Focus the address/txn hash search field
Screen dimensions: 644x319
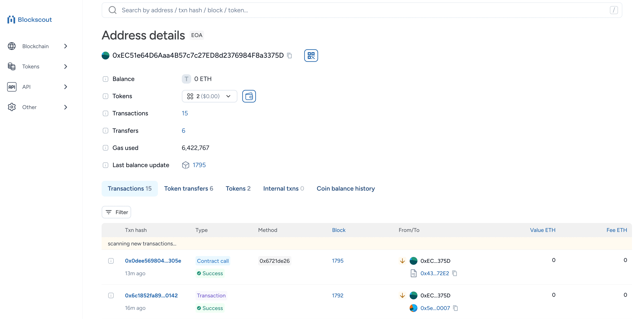coord(362,10)
